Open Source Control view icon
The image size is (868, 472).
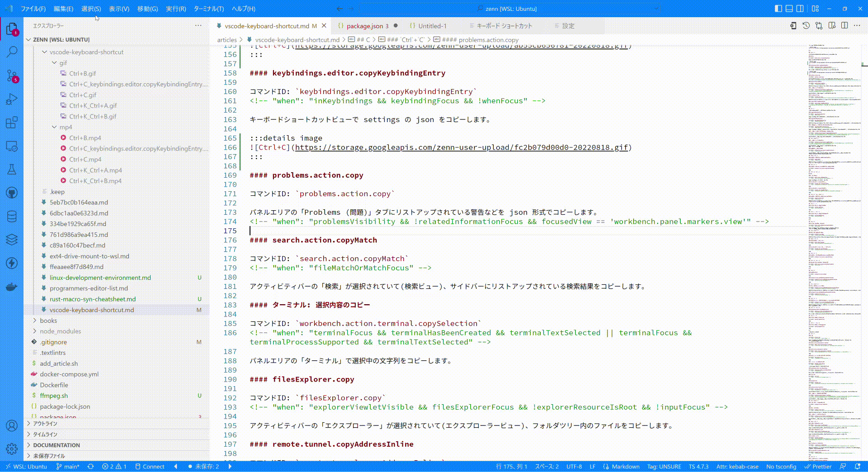(12, 75)
